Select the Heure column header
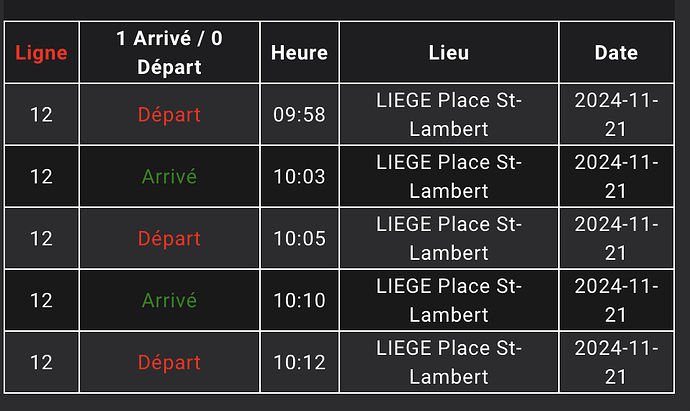This screenshot has width=690, height=411. 299,53
